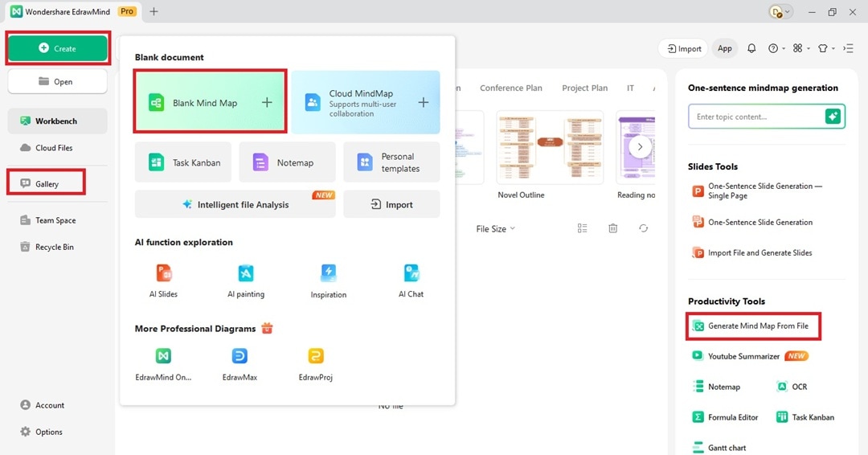Click the delete trash icon in file list
Viewport: 868px width, 455px height.
tap(612, 228)
